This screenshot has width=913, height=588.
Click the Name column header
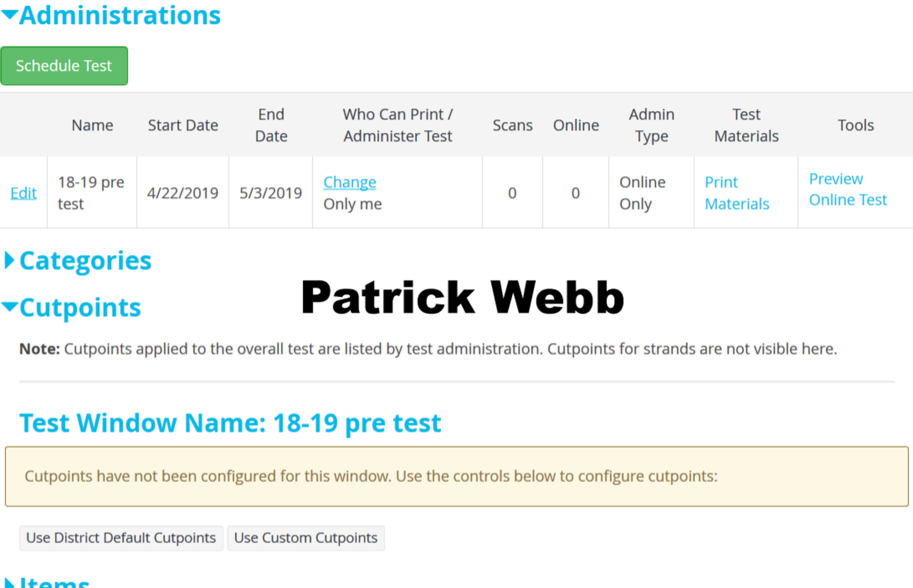click(x=92, y=125)
